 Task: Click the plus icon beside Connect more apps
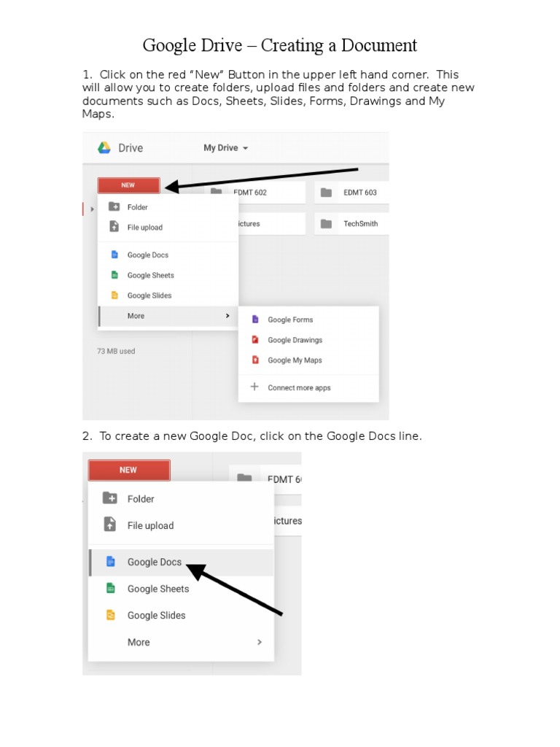click(254, 387)
